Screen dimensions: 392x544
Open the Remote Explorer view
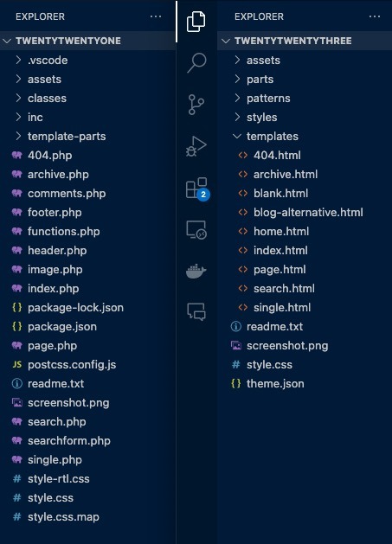point(196,230)
